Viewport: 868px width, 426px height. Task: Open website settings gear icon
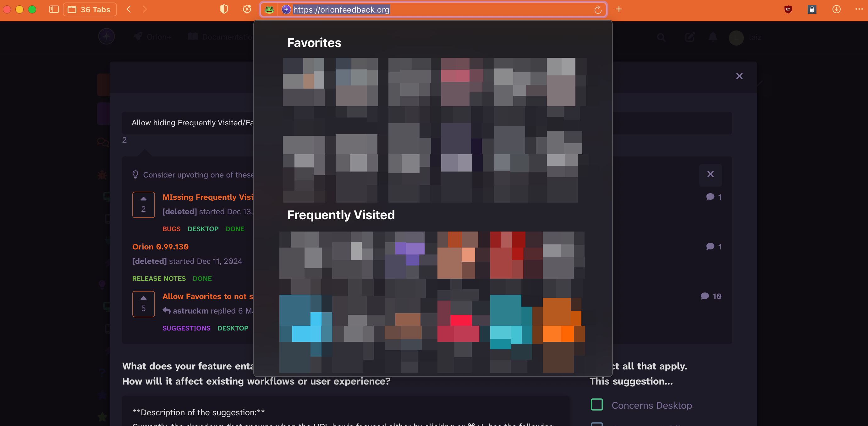(247, 9)
